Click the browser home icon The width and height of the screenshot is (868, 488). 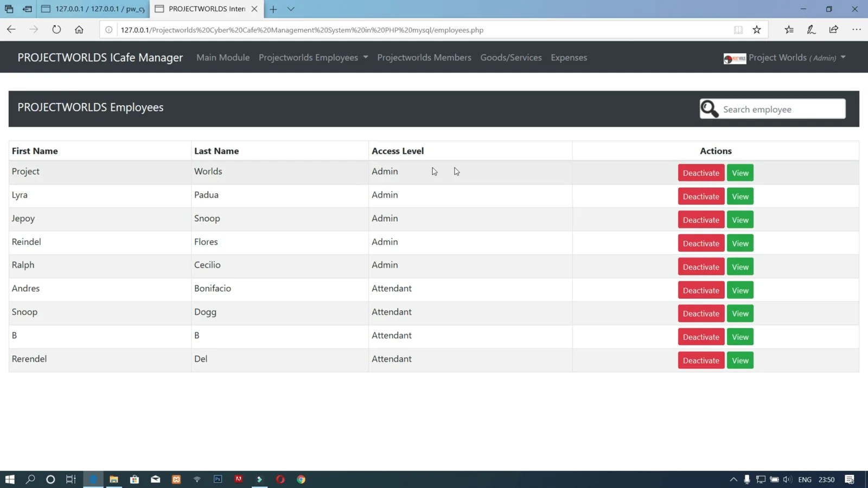(79, 30)
